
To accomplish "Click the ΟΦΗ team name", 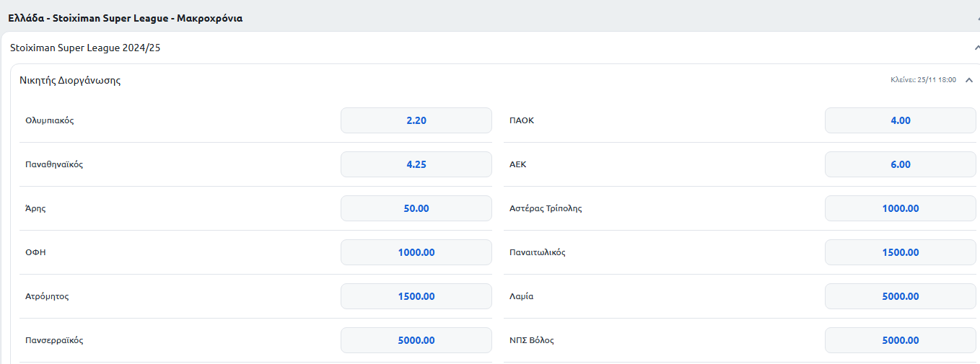I will (35, 252).
